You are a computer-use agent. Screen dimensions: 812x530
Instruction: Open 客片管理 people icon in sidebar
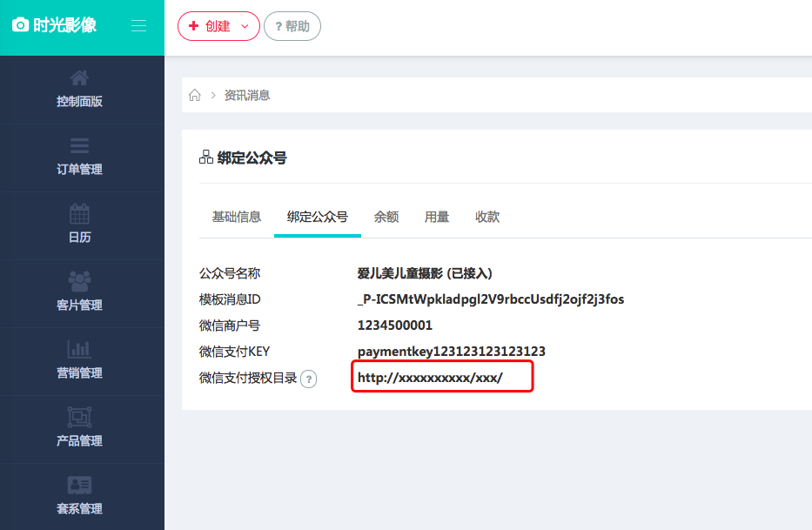[79, 281]
